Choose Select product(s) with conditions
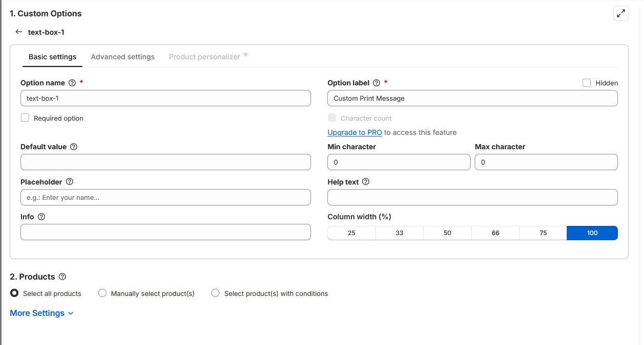Screen dimensions: 644x345 pyautogui.click(x=215, y=293)
